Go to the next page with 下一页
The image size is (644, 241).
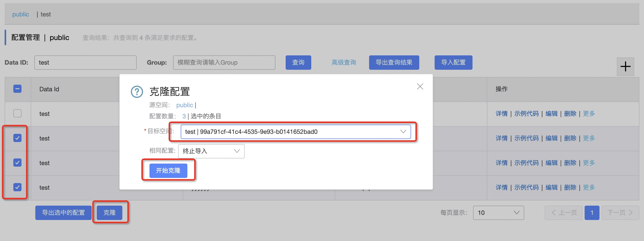point(620,213)
